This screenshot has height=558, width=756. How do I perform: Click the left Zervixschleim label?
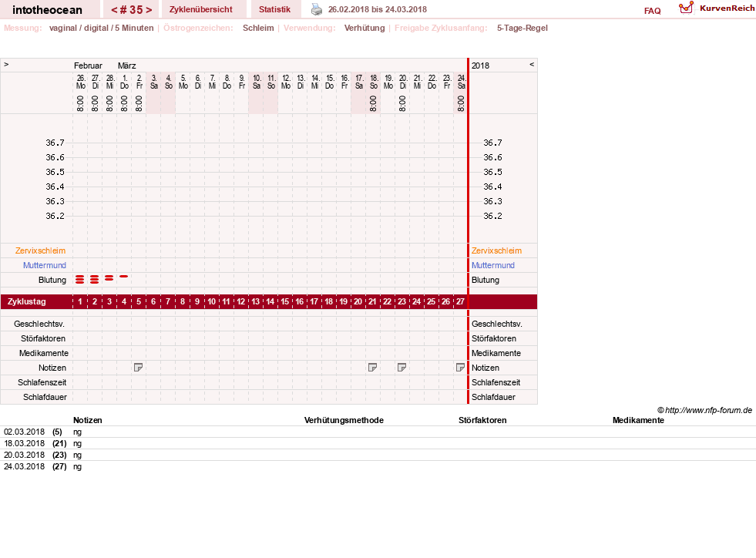(x=40, y=250)
